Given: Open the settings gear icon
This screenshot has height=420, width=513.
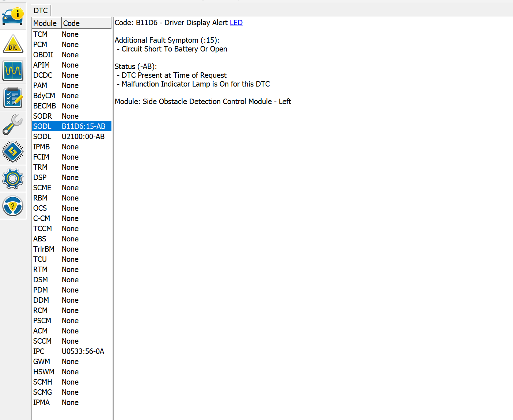Looking at the screenshot, I should [x=13, y=179].
